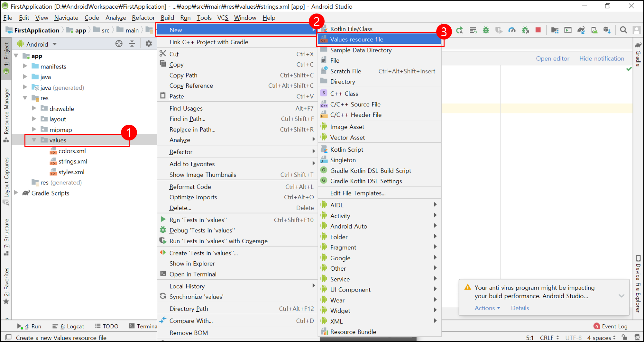Choose Show in Explorer
This screenshot has height=342, width=644.
tap(237, 264)
